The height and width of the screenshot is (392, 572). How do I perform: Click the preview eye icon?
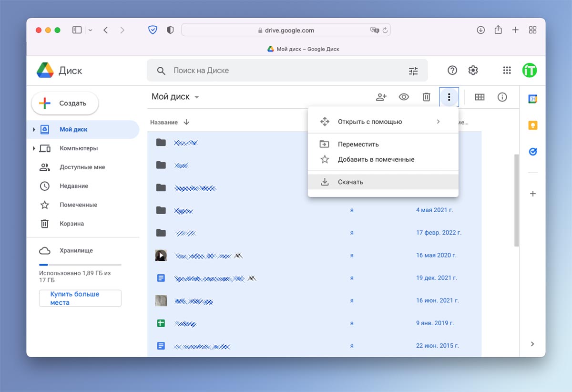(x=404, y=97)
